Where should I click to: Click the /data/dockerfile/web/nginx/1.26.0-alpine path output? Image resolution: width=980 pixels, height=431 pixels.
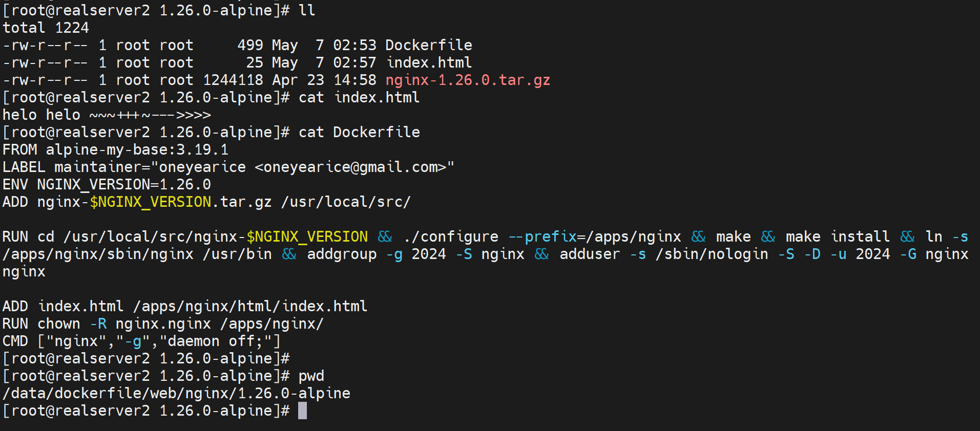click(176, 393)
